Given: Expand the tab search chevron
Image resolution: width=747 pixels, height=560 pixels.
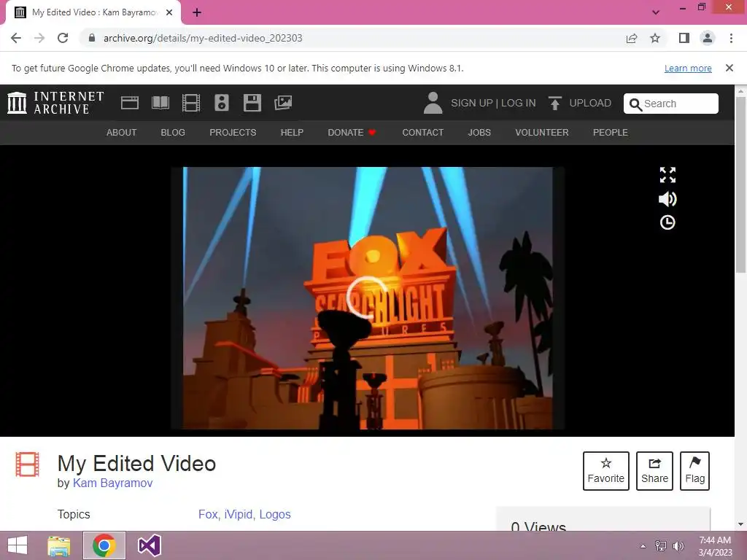Looking at the screenshot, I should pyautogui.click(x=656, y=12).
